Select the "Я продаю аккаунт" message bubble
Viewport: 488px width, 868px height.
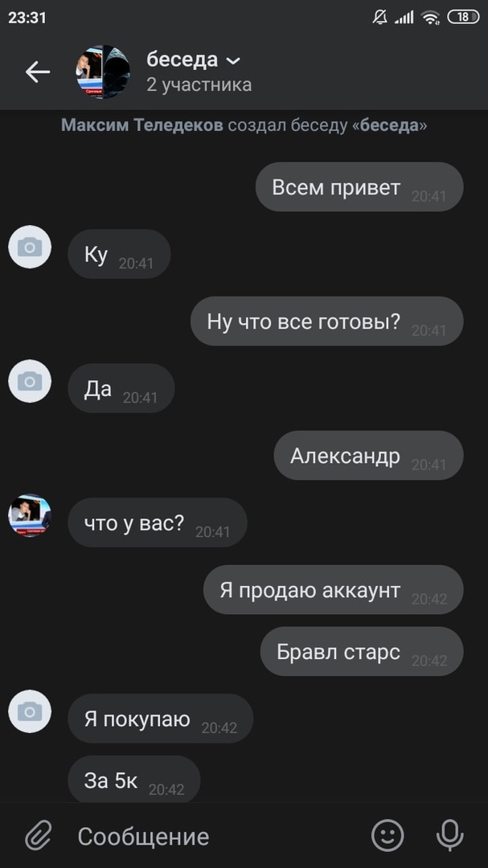[x=333, y=590]
